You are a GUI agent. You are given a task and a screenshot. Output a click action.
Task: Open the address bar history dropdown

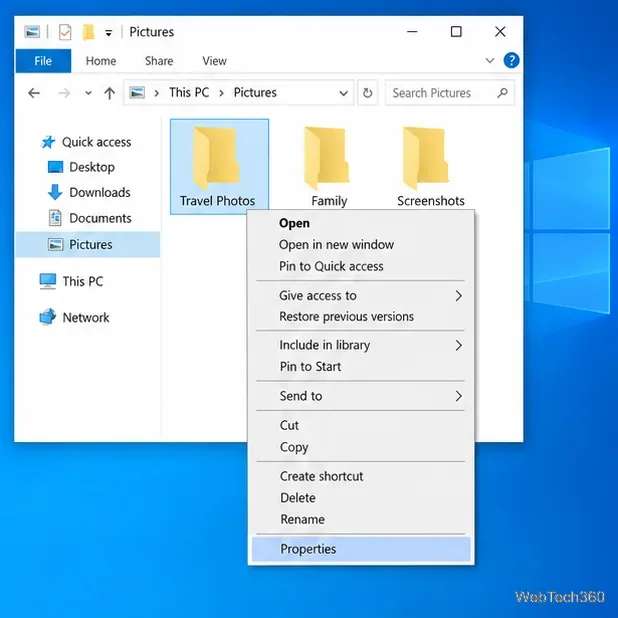tap(343, 93)
